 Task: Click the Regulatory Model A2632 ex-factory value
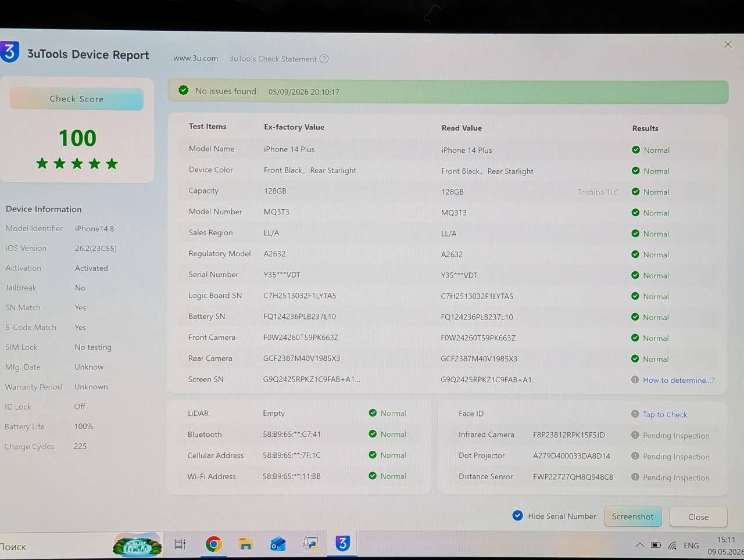(274, 254)
